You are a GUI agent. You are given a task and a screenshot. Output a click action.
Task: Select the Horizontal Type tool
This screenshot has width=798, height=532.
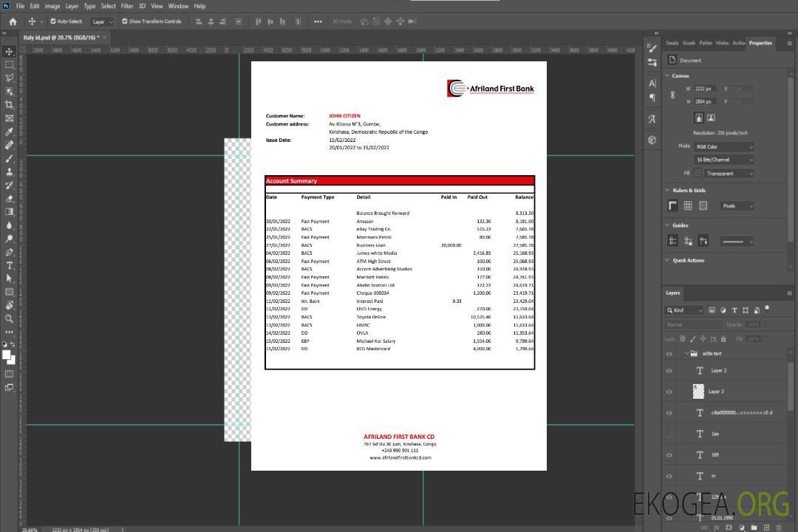[x=9, y=265]
